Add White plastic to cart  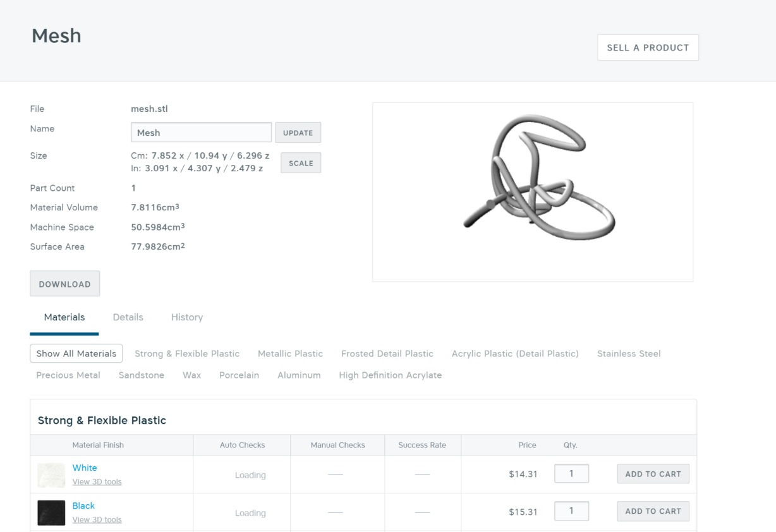point(653,474)
